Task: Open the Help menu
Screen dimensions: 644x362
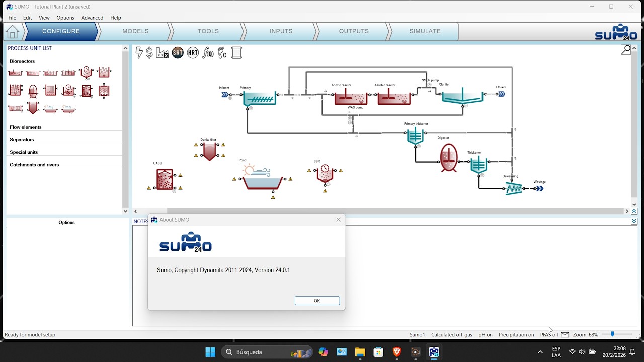Action: [116, 18]
